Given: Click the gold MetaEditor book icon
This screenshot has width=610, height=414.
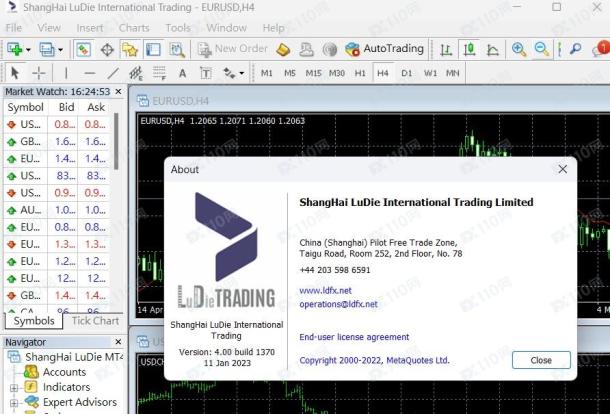Looking at the screenshot, I should pyautogui.click(x=283, y=49).
